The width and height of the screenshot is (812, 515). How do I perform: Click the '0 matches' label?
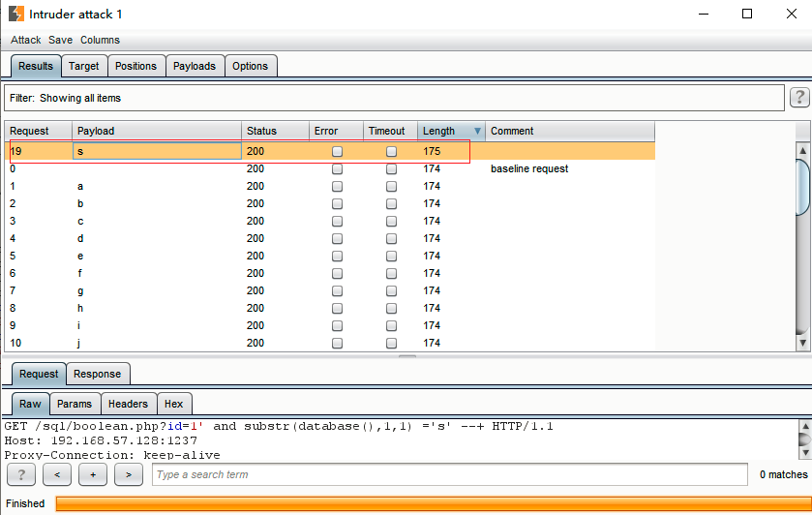(784, 474)
